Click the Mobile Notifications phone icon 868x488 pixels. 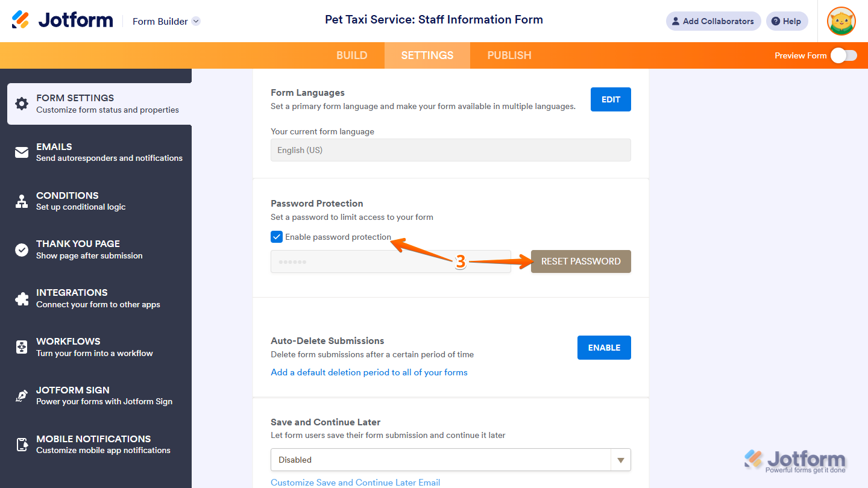pos(22,445)
